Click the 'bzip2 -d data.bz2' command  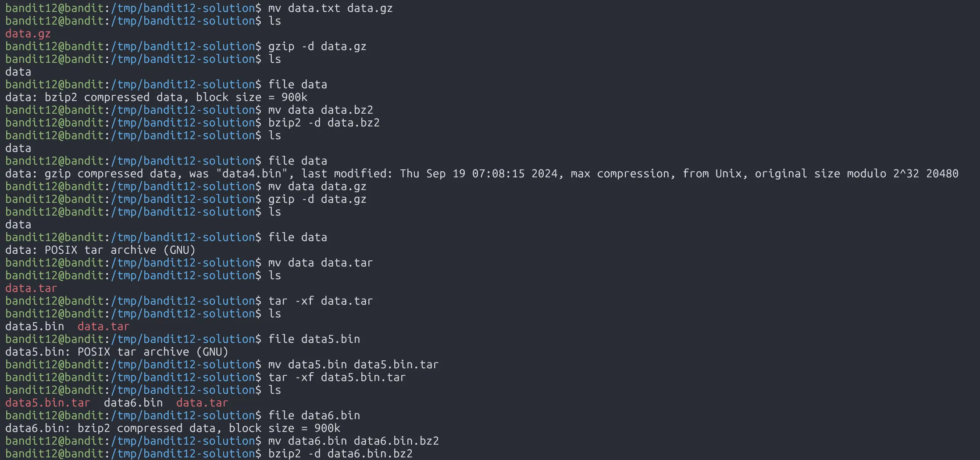point(324,123)
